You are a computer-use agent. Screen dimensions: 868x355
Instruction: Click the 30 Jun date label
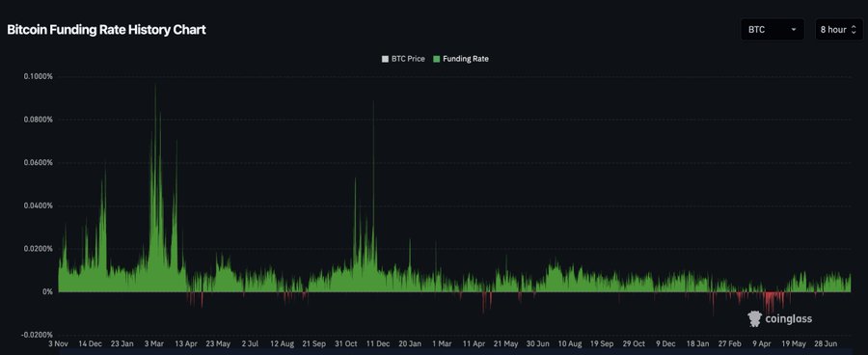538,344
